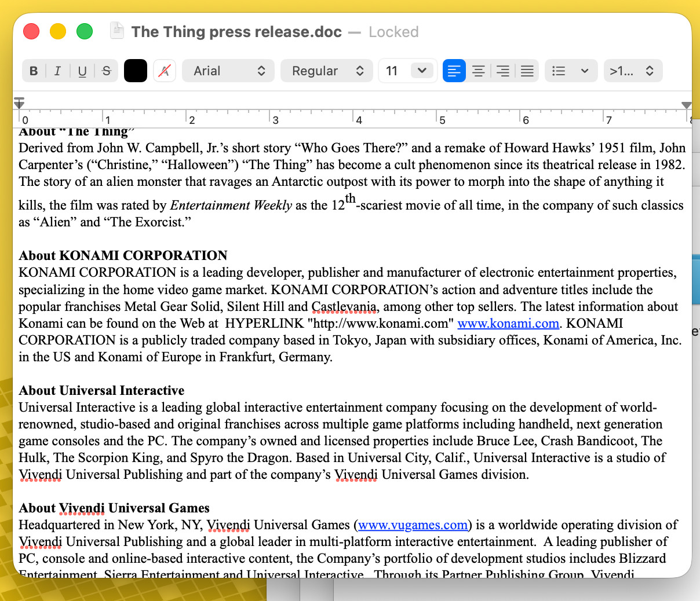Click the misspelled word Castlevania

click(344, 306)
